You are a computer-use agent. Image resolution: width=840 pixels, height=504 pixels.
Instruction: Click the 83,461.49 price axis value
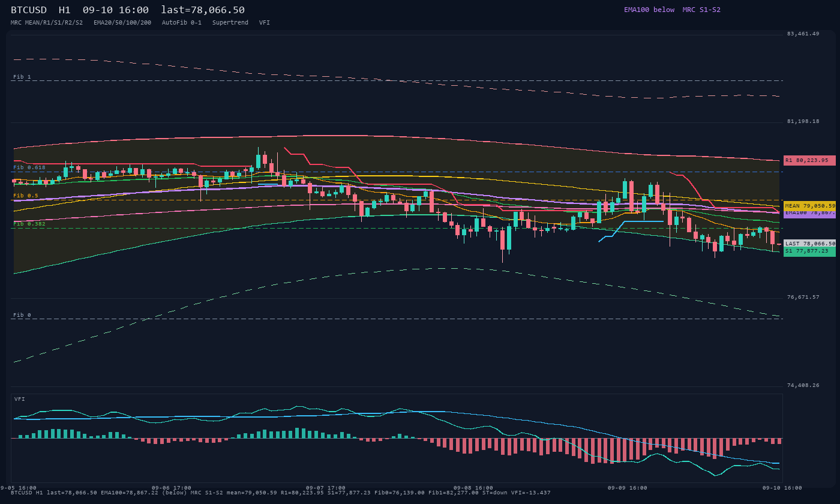803,34
